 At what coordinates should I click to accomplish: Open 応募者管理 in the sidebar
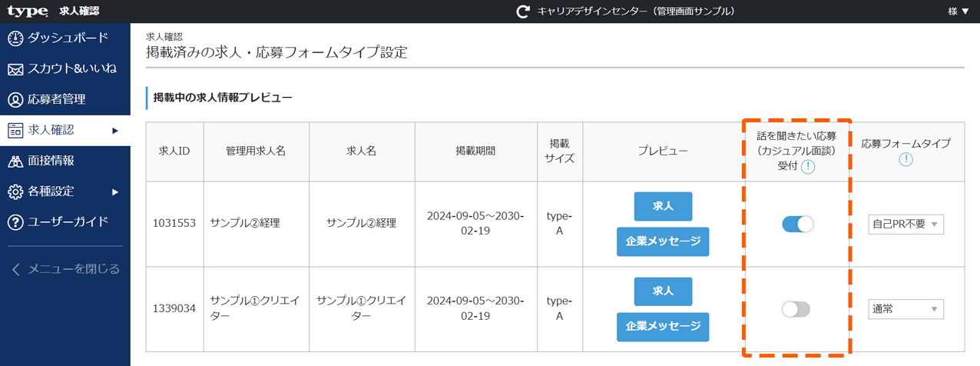57,99
